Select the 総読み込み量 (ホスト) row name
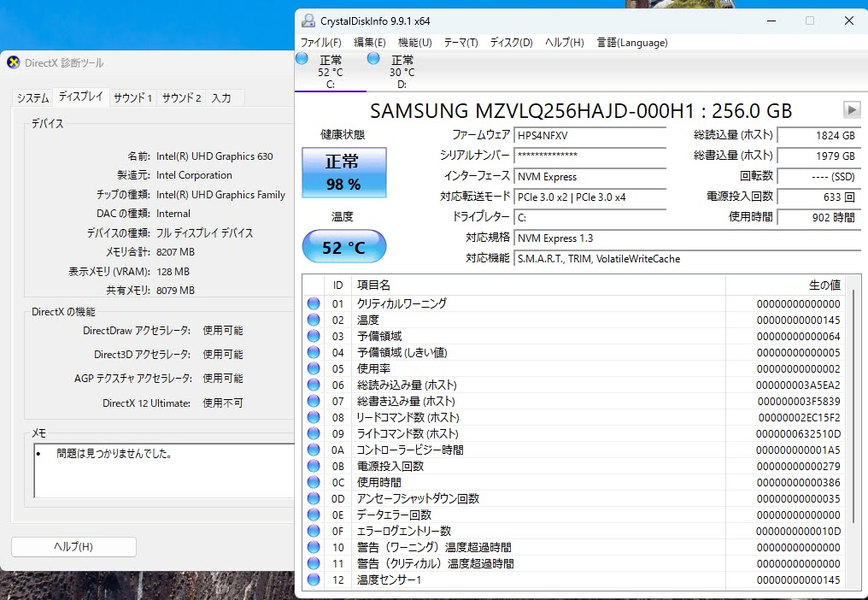This screenshot has height=600, width=868. pos(407,385)
